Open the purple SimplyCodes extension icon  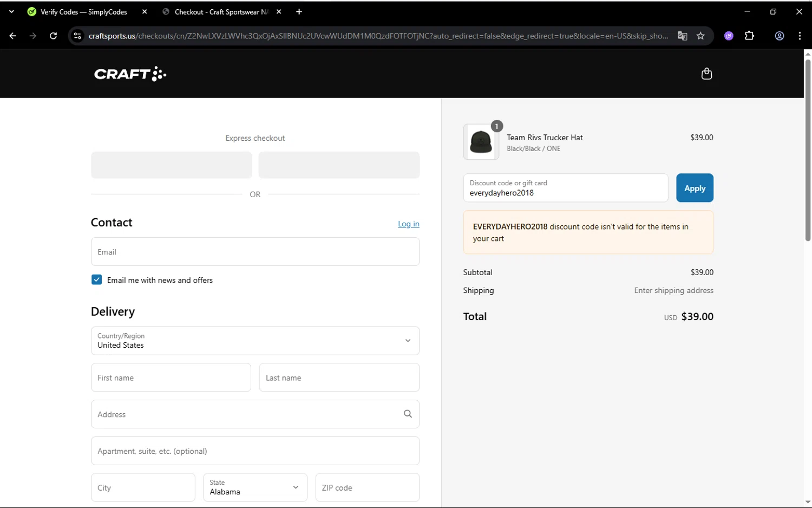tap(729, 36)
